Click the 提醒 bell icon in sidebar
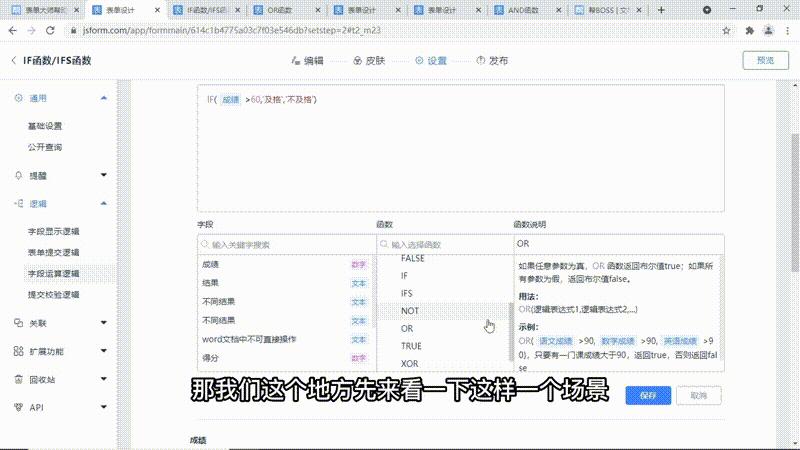Image resolution: width=800 pixels, height=450 pixels. click(19, 175)
